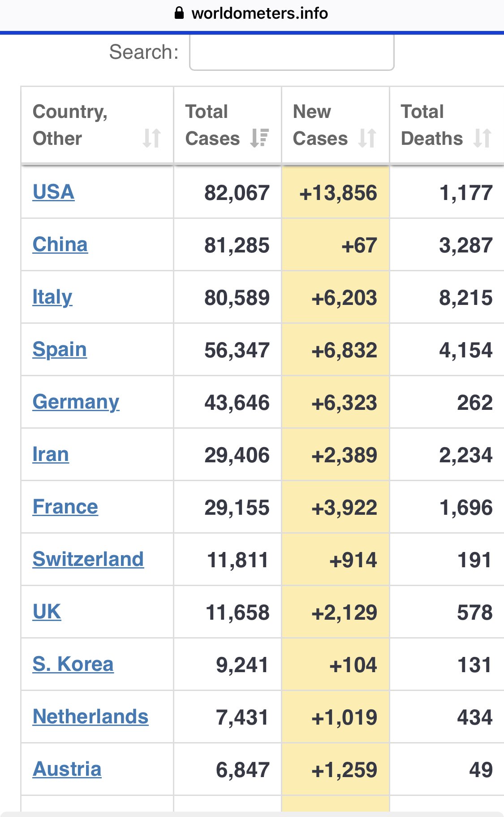Open the Austria country link
Viewport: 504px width, 817px height.
pyautogui.click(x=67, y=769)
